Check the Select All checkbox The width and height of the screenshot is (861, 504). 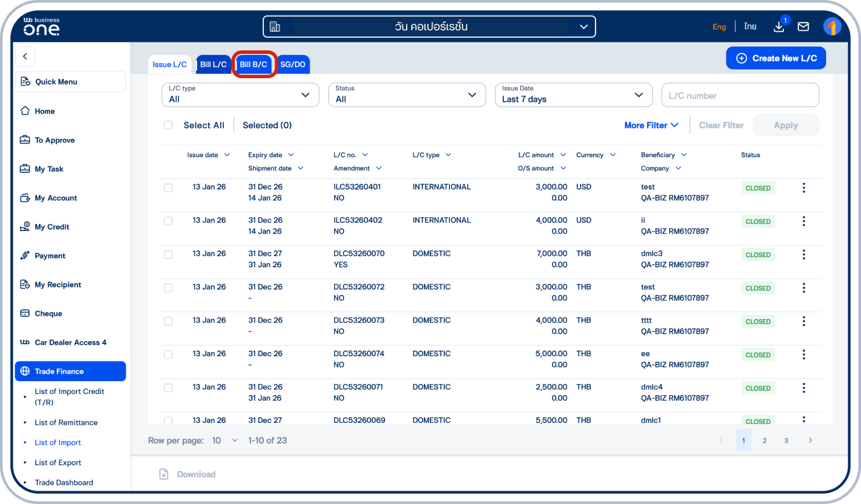[x=168, y=125]
